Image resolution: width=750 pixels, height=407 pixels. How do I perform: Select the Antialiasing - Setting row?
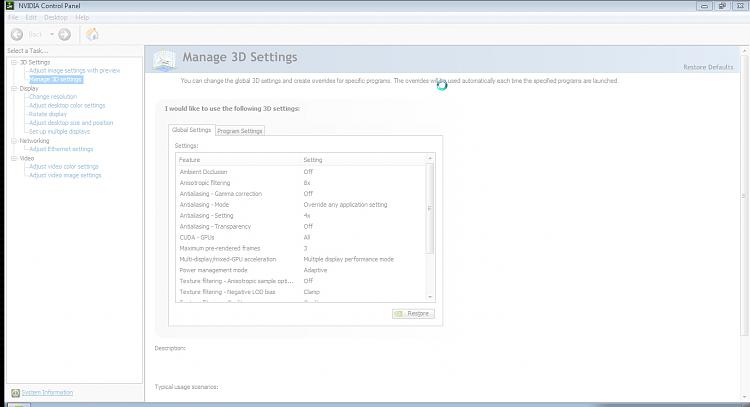click(x=300, y=216)
